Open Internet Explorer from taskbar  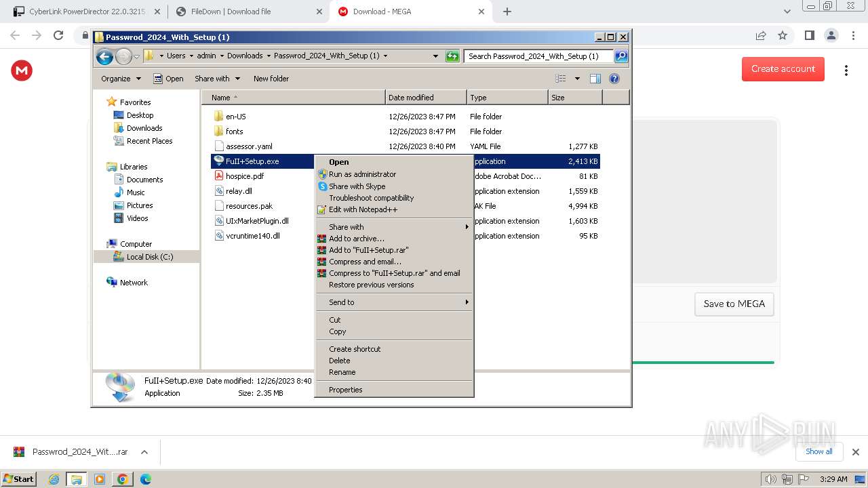[54, 479]
